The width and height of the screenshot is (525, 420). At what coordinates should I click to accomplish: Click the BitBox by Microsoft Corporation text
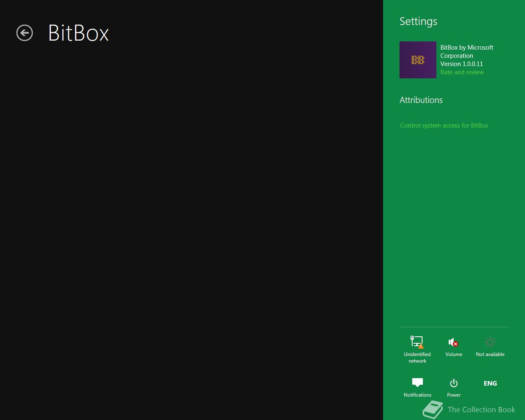467,52
